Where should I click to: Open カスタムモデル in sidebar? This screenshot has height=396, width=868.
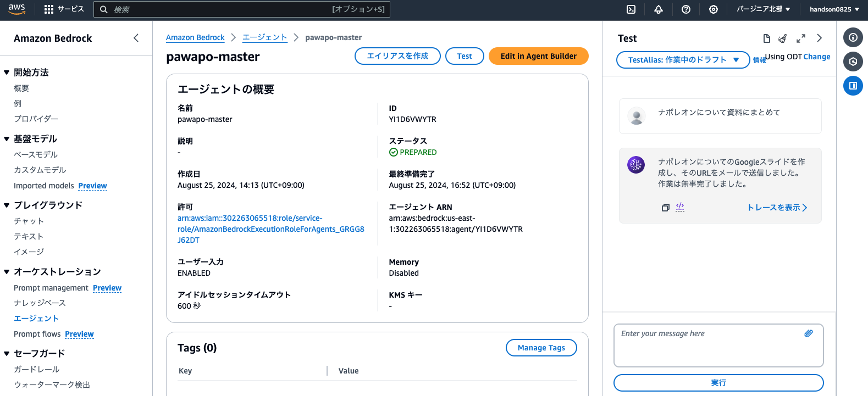tap(40, 170)
